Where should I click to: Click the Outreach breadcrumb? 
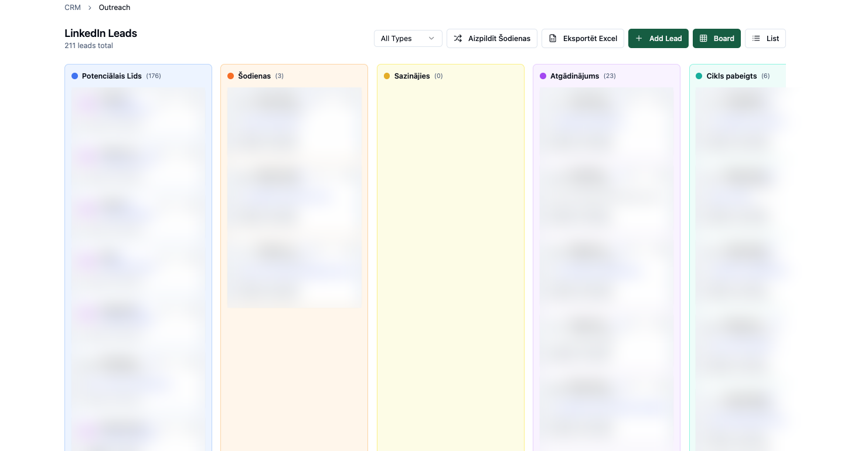pyautogui.click(x=115, y=8)
